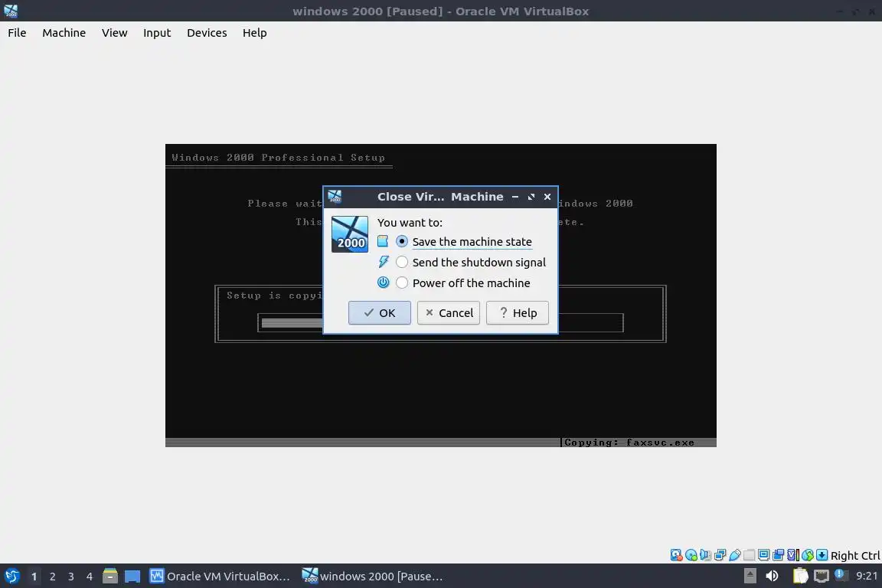
Task: Switch to windows 2000 [Paused] taskbar entry
Action: (x=372, y=577)
